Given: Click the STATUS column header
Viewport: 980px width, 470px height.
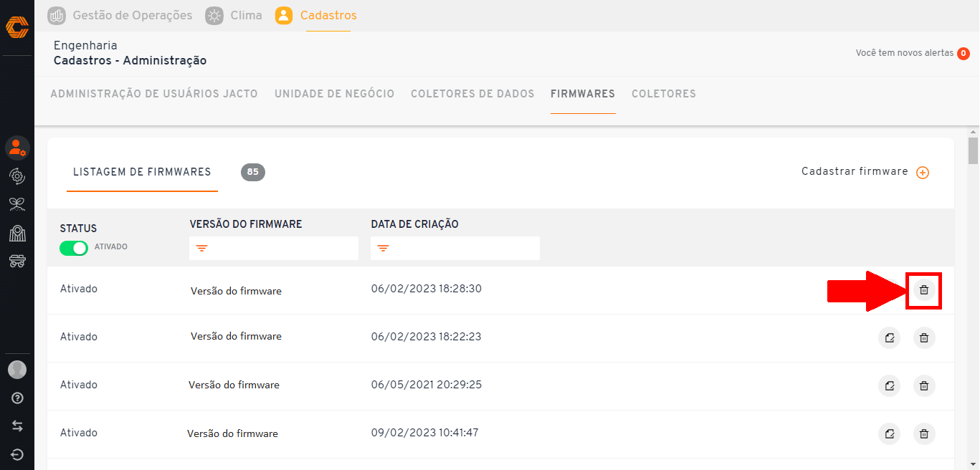Looking at the screenshot, I should (x=78, y=229).
